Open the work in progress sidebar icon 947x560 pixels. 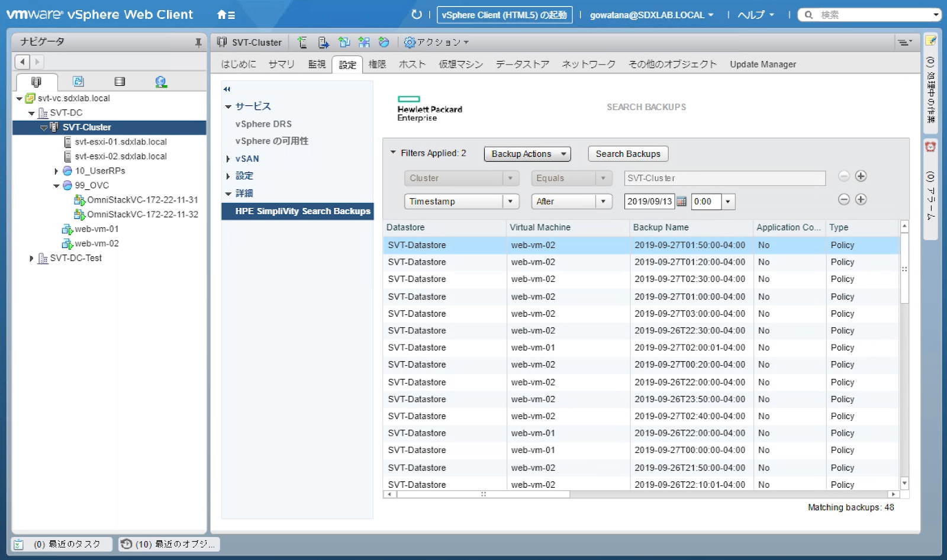pyautogui.click(x=931, y=41)
